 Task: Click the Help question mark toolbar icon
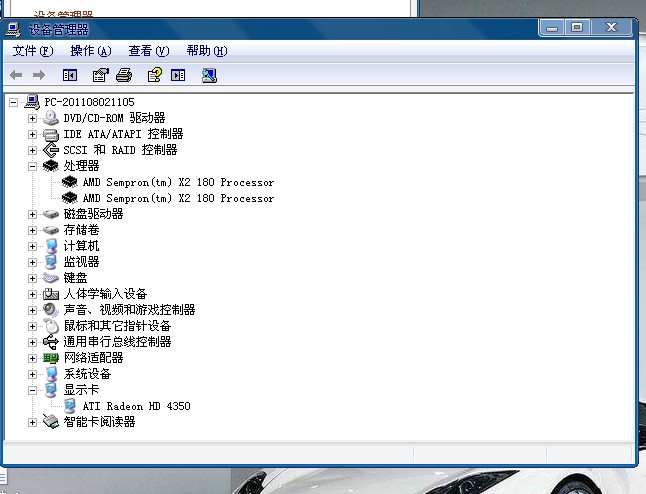coord(154,75)
